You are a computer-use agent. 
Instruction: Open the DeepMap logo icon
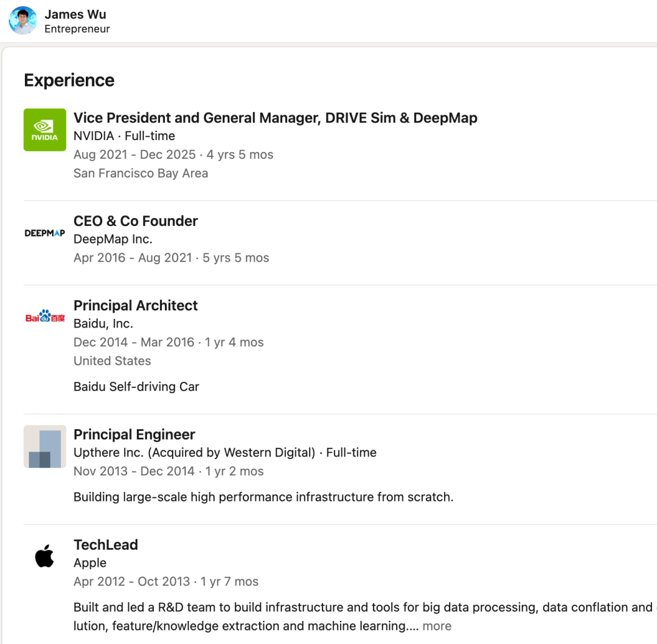[44, 233]
